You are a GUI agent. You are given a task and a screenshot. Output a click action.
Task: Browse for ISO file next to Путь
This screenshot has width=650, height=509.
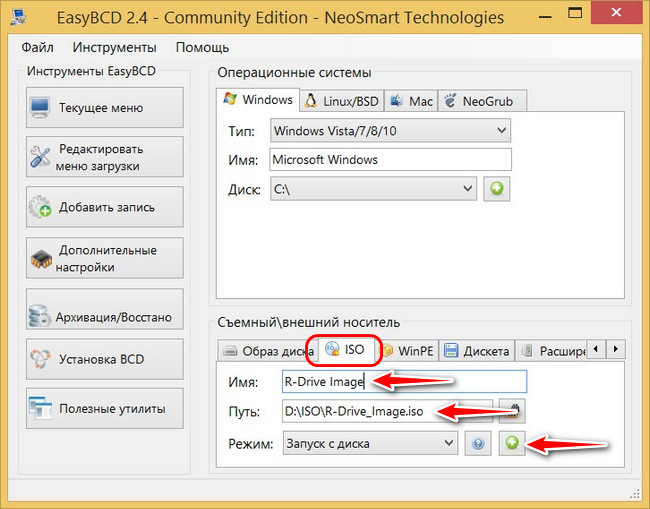point(512,411)
